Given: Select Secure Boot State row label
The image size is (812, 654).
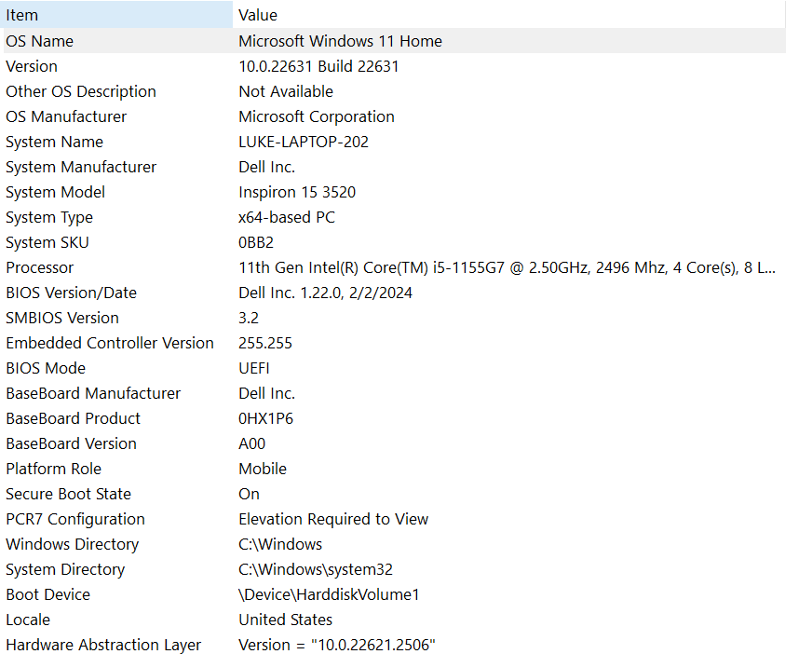Looking at the screenshot, I should pos(68,494).
